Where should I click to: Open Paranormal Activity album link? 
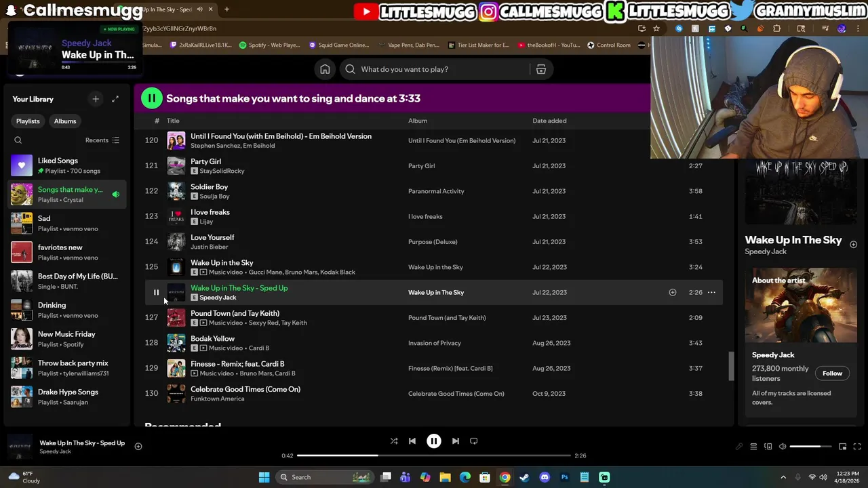pyautogui.click(x=436, y=191)
